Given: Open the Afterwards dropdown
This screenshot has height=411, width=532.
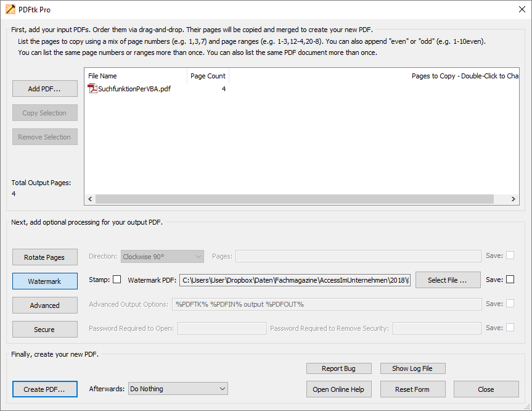Looking at the screenshot, I should point(178,389).
